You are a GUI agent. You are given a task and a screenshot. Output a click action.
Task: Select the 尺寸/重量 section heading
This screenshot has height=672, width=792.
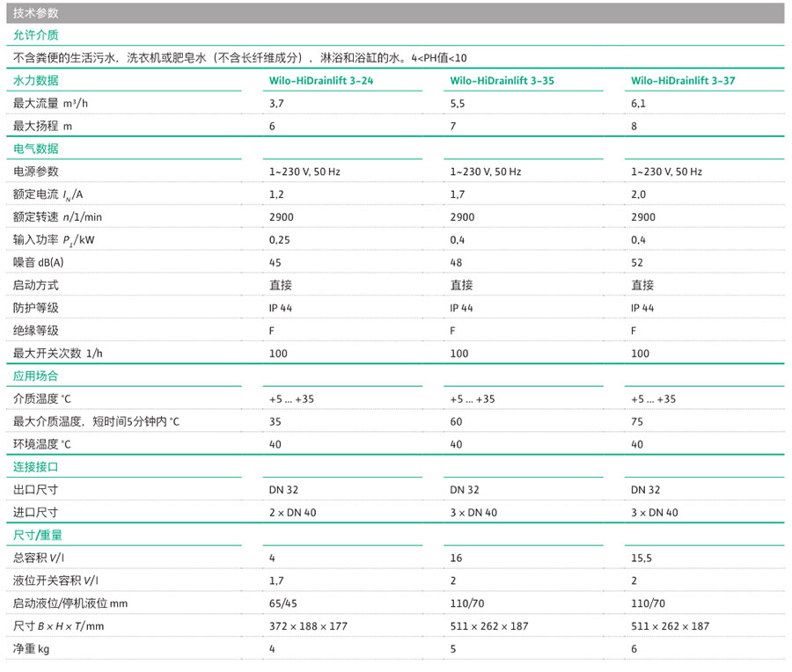[38, 535]
